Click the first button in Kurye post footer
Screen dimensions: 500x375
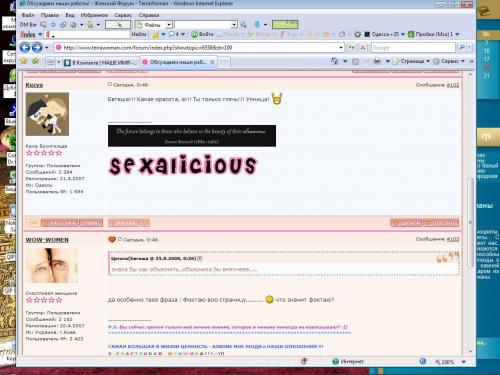coord(33,223)
